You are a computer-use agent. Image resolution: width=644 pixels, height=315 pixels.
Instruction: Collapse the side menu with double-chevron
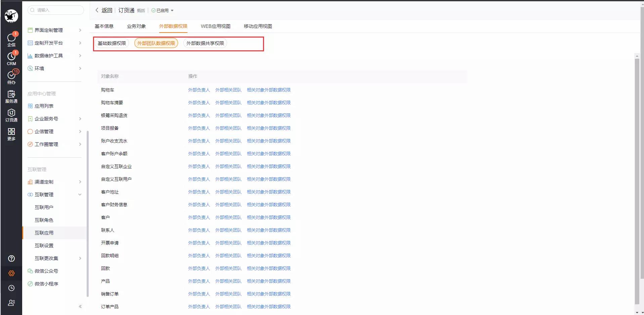[80, 306]
